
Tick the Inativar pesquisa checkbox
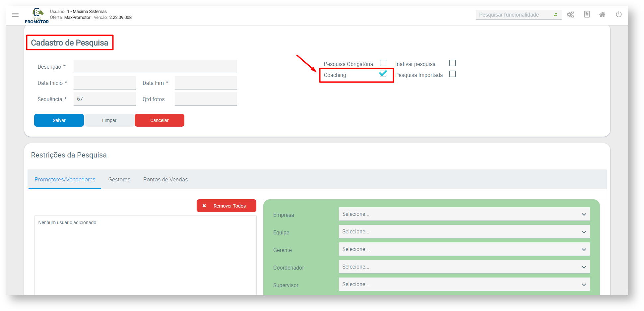pyautogui.click(x=453, y=63)
